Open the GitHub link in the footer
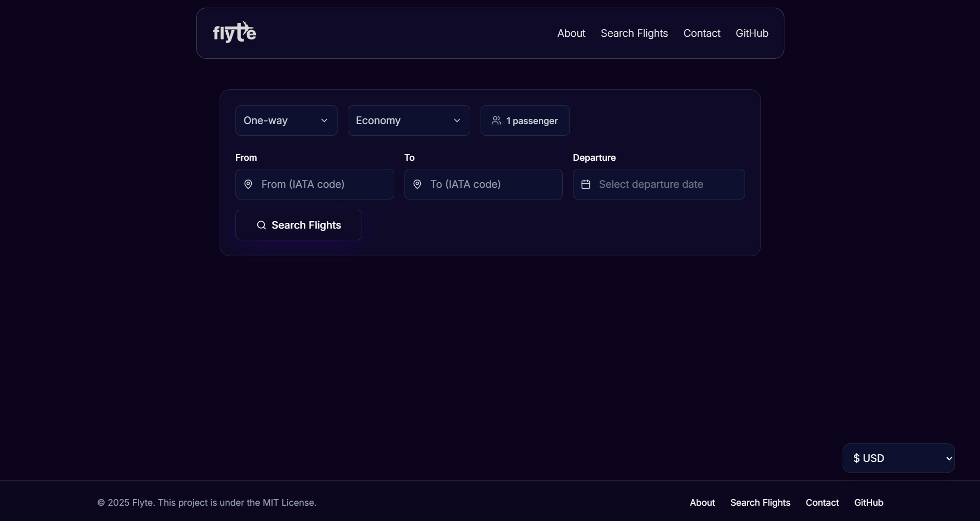Image resolution: width=980 pixels, height=521 pixels. (869, 503)
